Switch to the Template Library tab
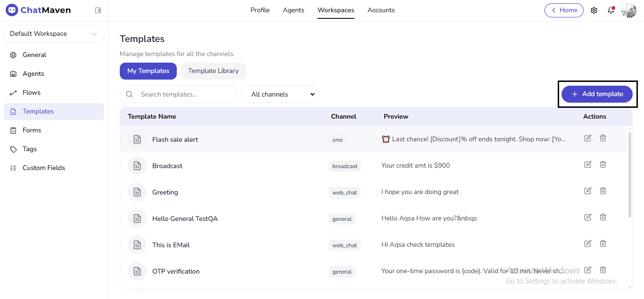644x299 pixels. pos(213,71)
